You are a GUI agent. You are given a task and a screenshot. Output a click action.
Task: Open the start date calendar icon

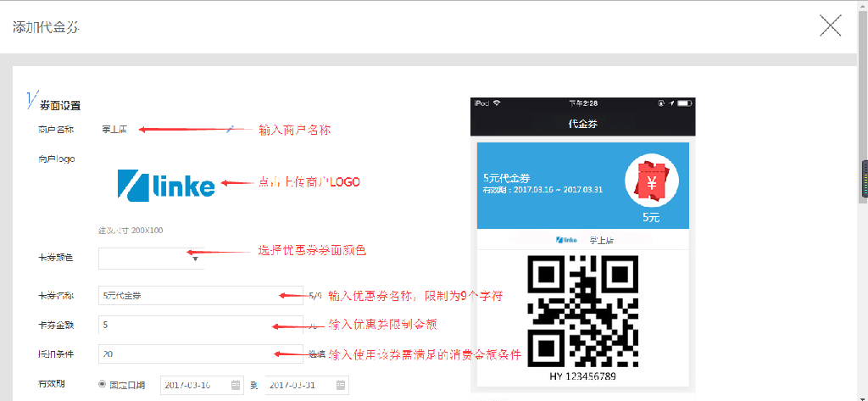[236, 385]
